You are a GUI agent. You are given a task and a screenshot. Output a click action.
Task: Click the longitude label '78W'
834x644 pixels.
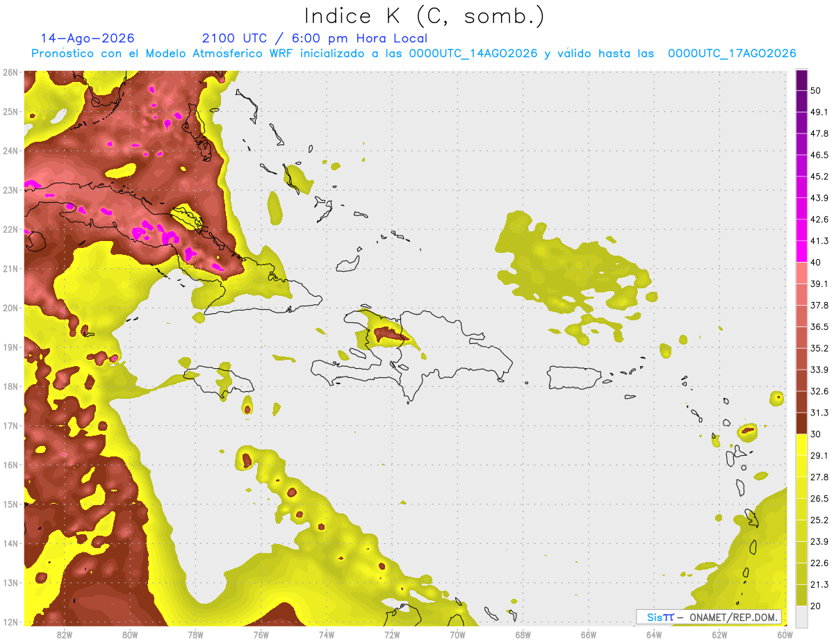195,635
